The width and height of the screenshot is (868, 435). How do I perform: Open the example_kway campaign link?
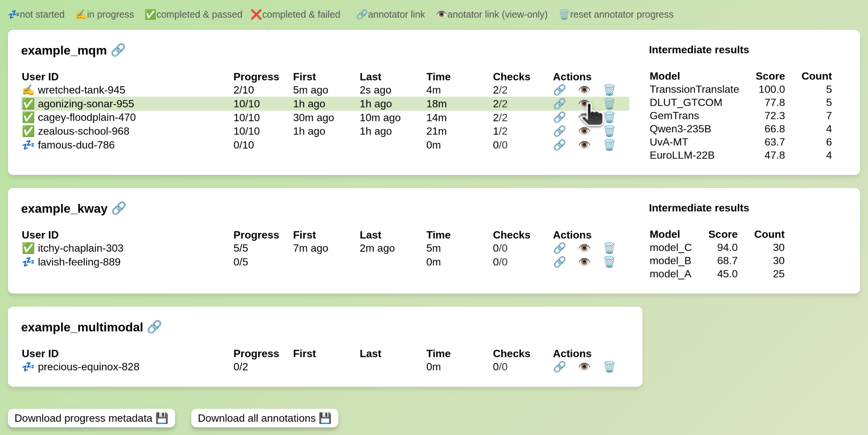pyautogui.click(x=119, y=208)
